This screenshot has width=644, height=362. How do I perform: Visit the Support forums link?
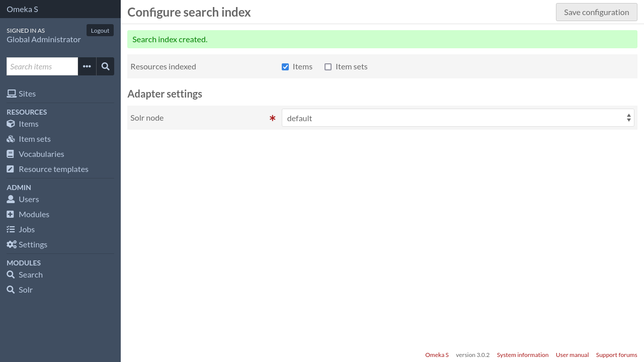tap(616, 355)
